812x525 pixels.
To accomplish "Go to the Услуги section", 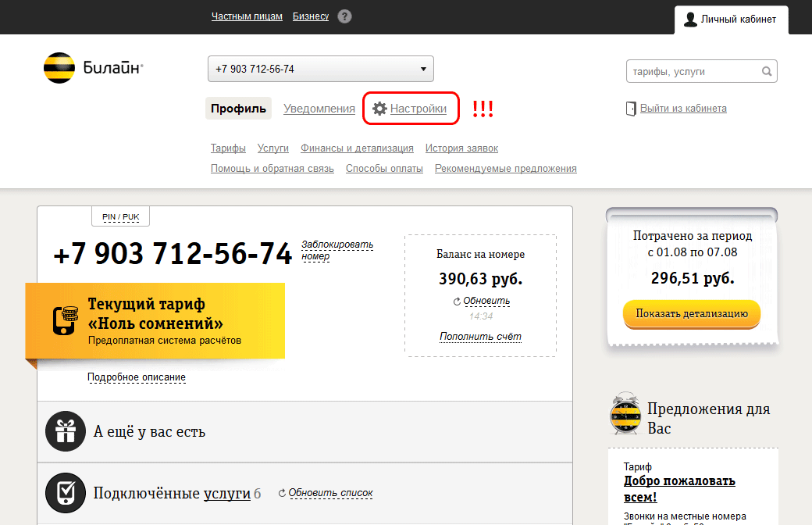I will pyautogui.click(x=273, y=148).
